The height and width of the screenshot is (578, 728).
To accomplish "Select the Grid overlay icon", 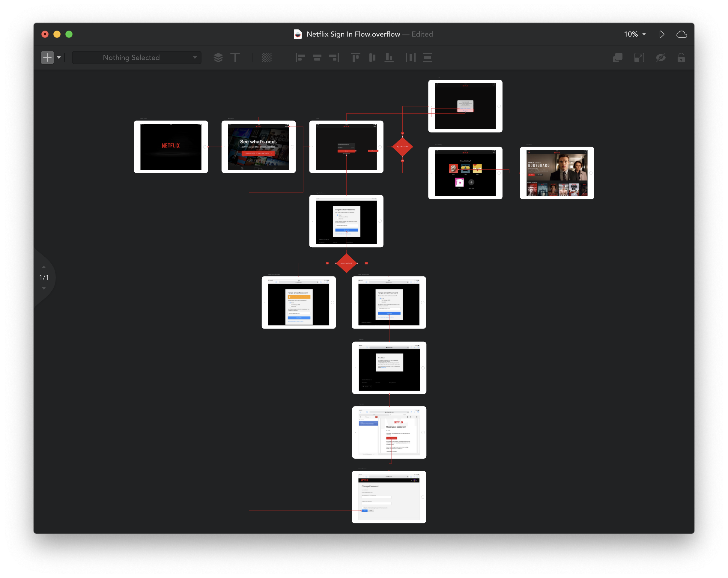I will 267,57.
